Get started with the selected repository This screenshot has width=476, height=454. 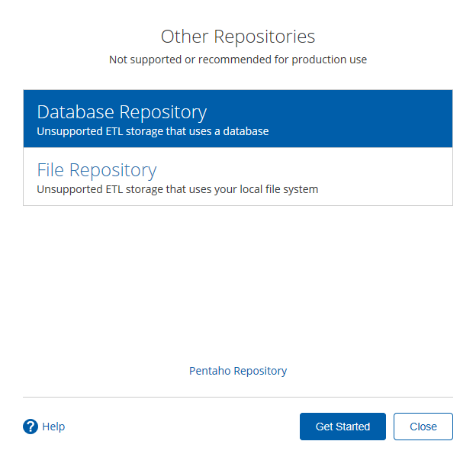[x=343, y=427]
